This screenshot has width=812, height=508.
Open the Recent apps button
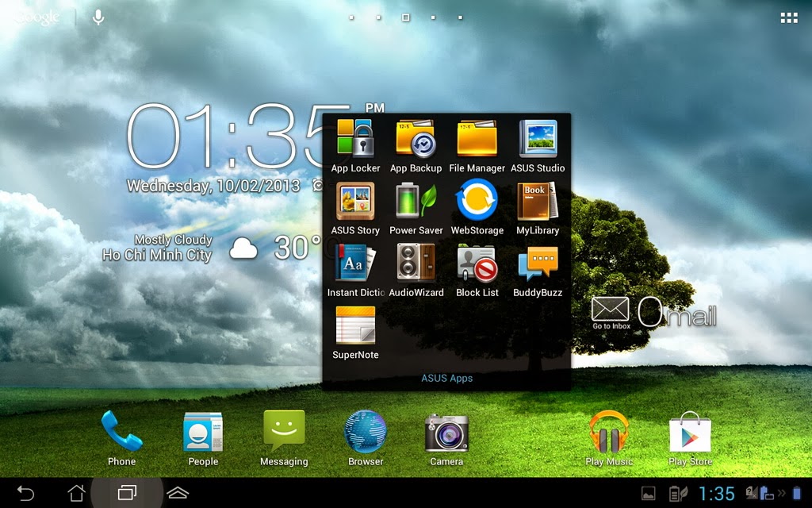pyautogui.click(x=127, y=492)
